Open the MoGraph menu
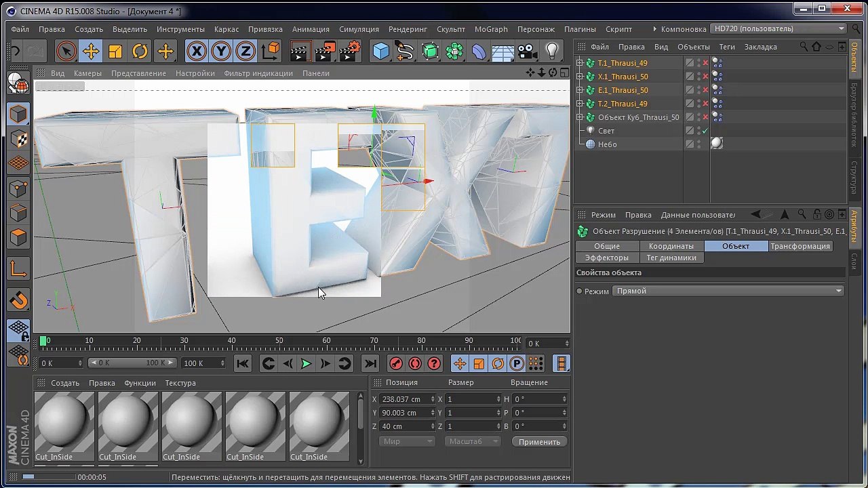Viewport: 868px width, 488px height. (491, 29)
